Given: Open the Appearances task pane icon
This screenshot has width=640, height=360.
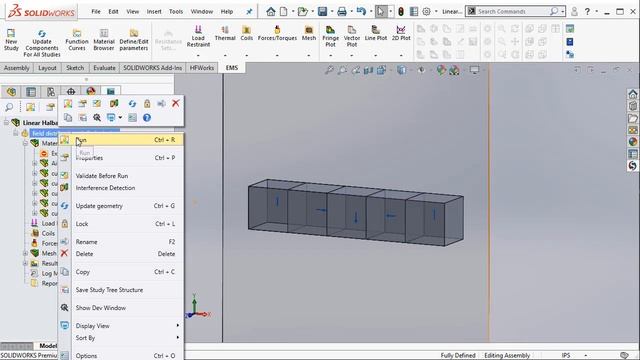Looking at the screenshot, I should coord(633,141).
